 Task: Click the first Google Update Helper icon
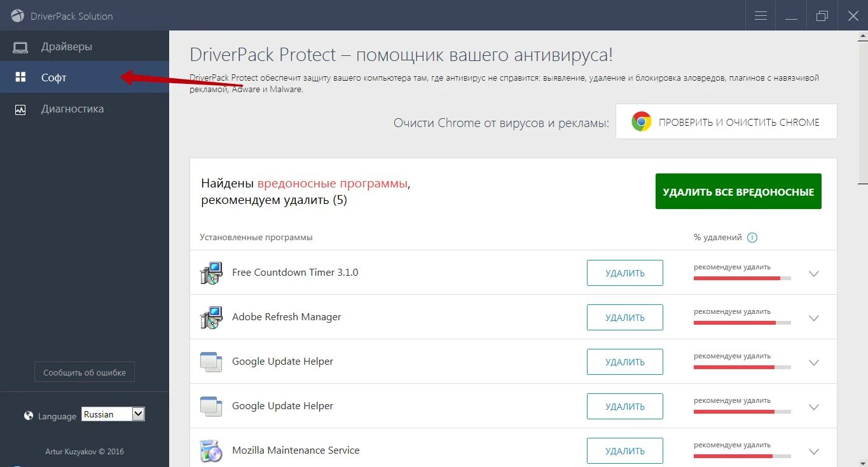point(211,362)
